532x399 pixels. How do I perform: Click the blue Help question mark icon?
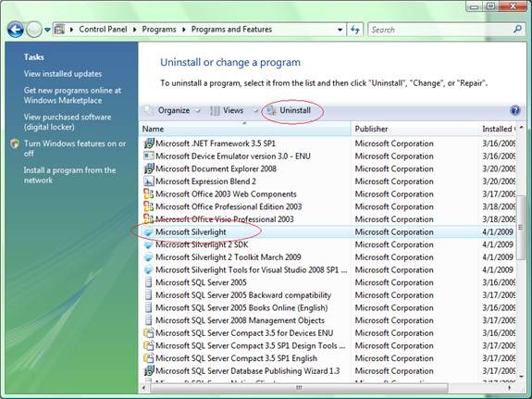(x=514, y=110)
